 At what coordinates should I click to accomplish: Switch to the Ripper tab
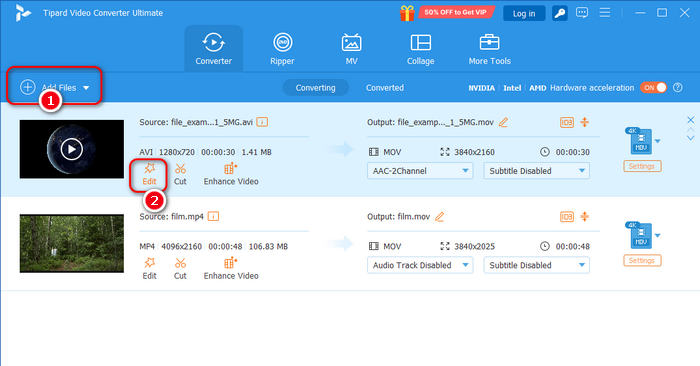[282, 49]
